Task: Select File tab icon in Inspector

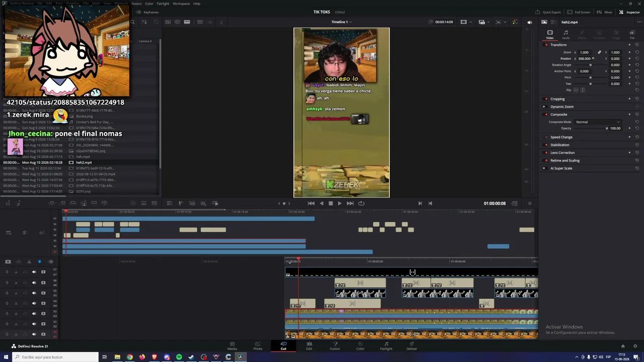Action: [x=632, y=33]
